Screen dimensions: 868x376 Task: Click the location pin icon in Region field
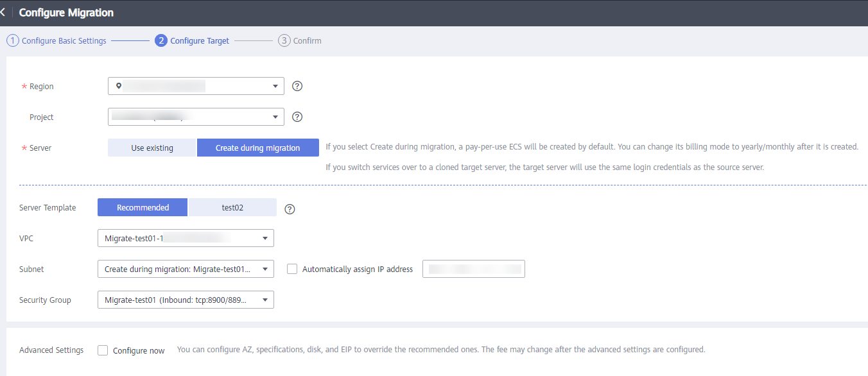[x=119, y=85]
